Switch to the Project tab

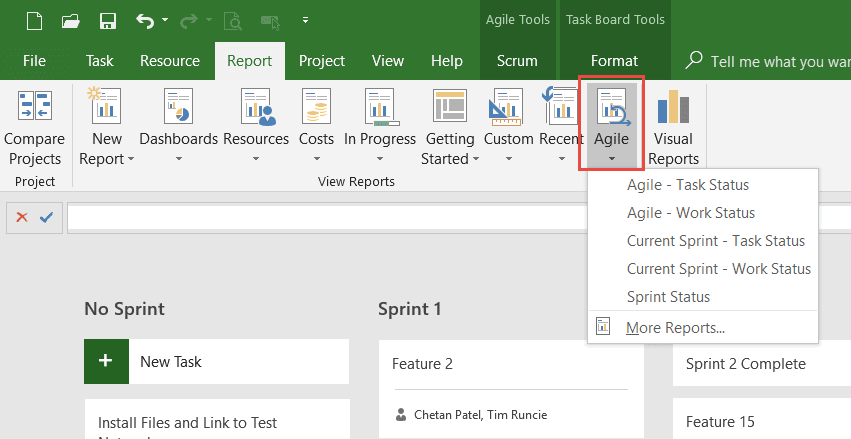coord(322,61)
